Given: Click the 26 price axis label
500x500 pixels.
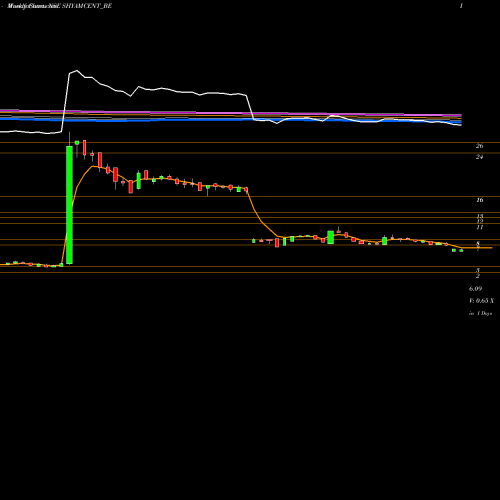Looking at the screenshot, I should pos(479,146).
